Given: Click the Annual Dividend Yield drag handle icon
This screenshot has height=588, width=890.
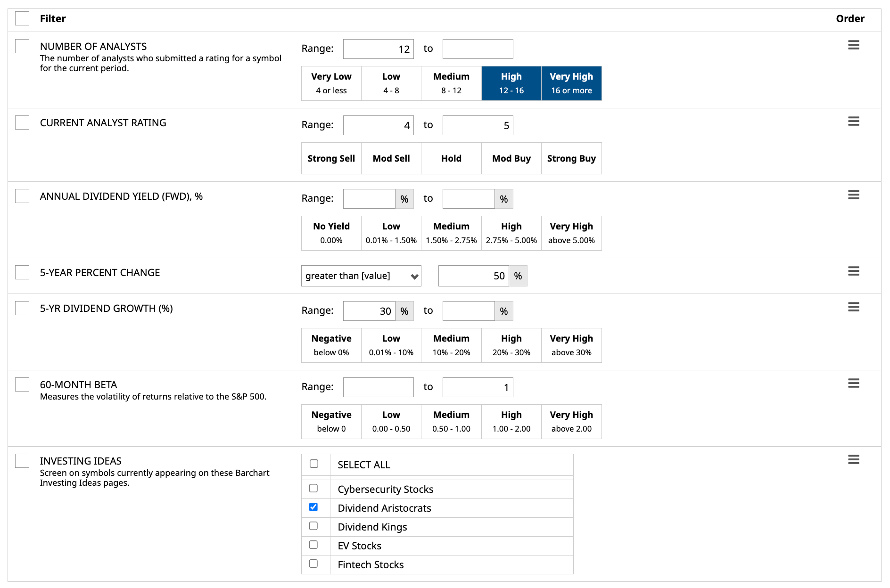Looking at the screenshot, I should [x=853, y=195].
